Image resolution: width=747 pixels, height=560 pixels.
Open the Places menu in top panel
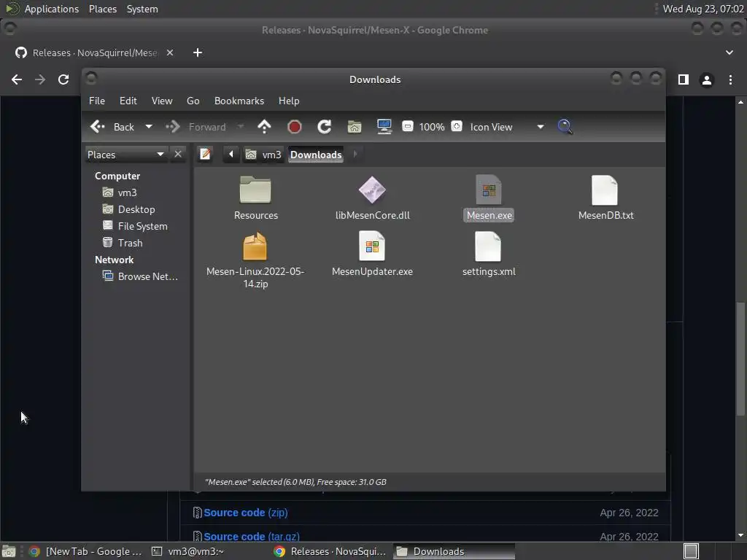click(103, 9)
